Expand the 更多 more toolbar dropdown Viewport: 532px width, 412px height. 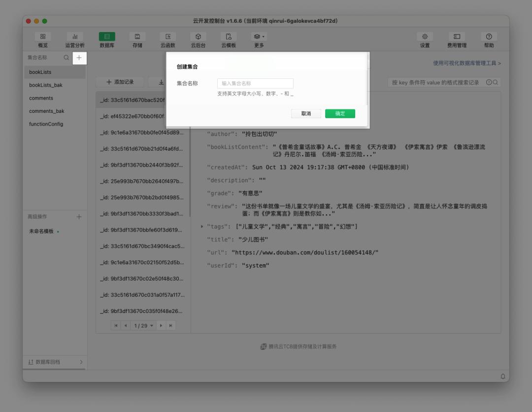259,40
